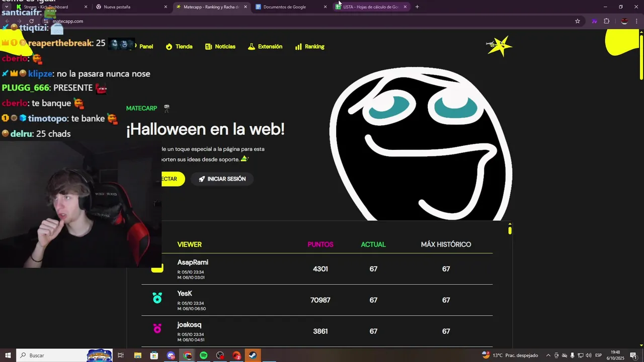Switch to the LISTA Hojas de cálculo tab
The height and width of the screenshot is (362, 644).
[371, 7]
